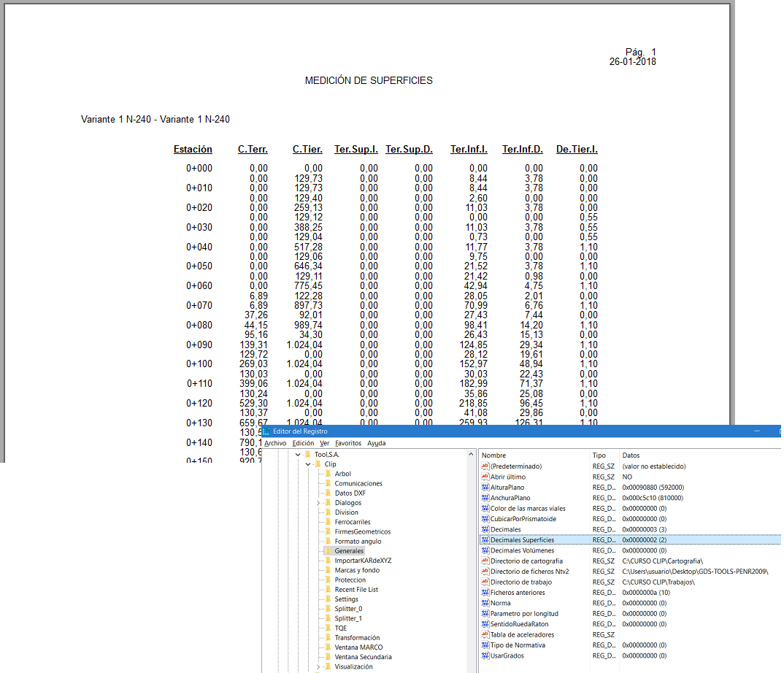
Task: Click the AnchuraPlano DWORD icon
Action: [x=485, y=498]
